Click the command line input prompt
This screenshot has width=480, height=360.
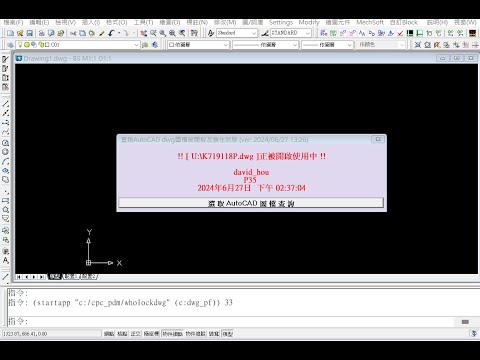point(230,321)
